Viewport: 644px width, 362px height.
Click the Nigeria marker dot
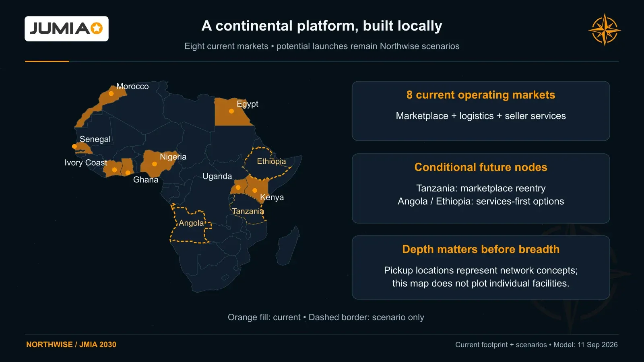[x=155, y=164]
